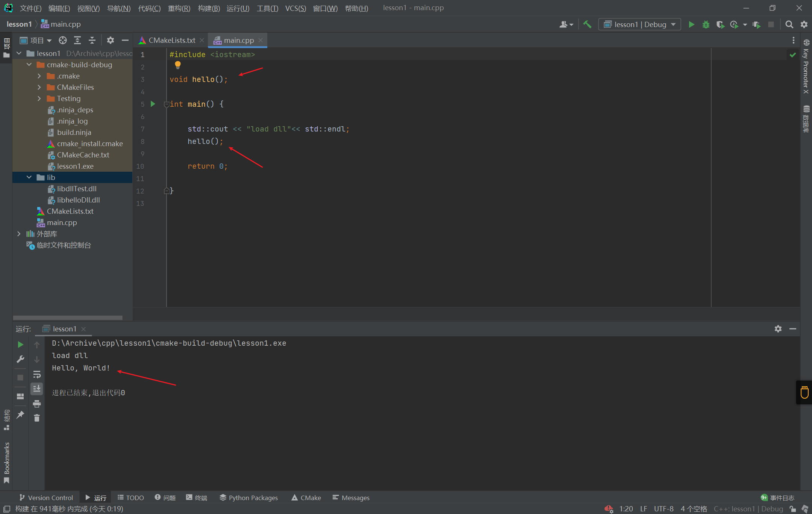
Task: Open the project view dropdown
Action: [x=36, y=40]
